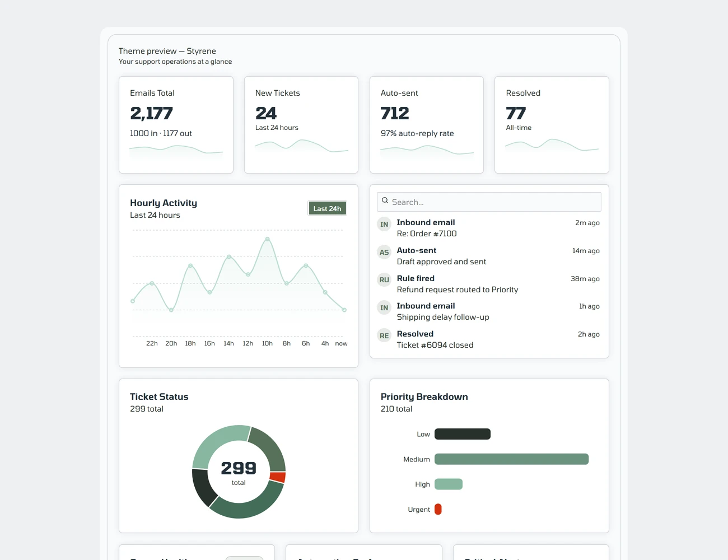
Task: Click the 210 total text
Action: pos(396,409)
